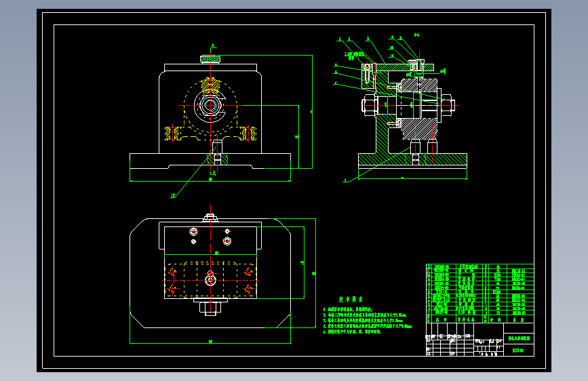Image resolution: width=588 pixels, height=381 pixels.
Task: Pick the hex bolt head below the top view
Action: pyautogui.click(x=210, y=308)
